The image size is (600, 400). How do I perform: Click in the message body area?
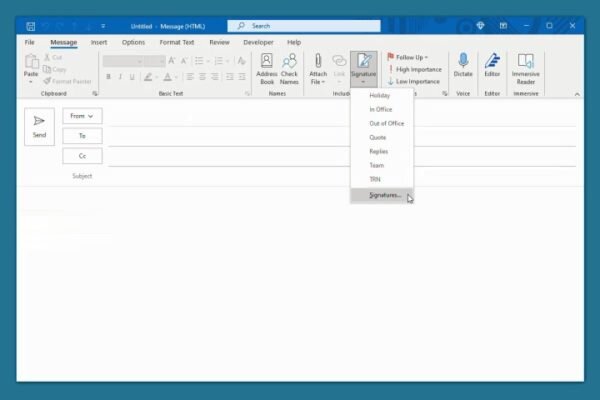[x=300, y=283]
